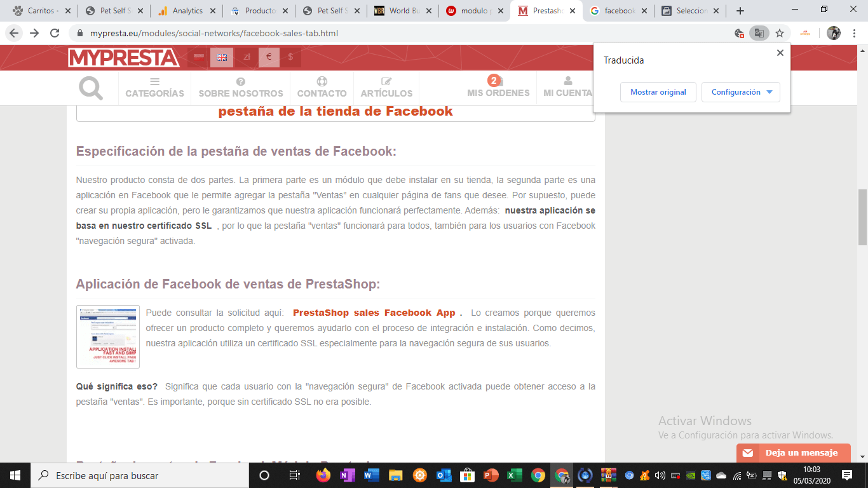View MIS ORDENES with badge 2

(498, 88)
